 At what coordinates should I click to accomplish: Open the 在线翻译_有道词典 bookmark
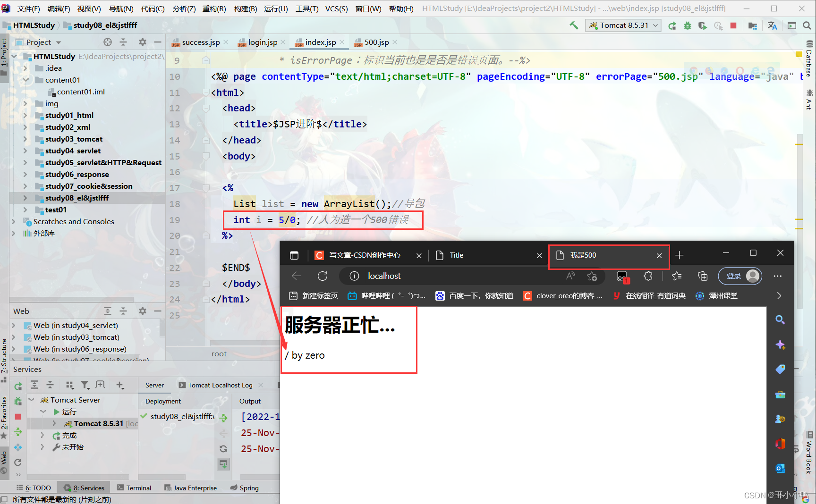pos(649,295)
